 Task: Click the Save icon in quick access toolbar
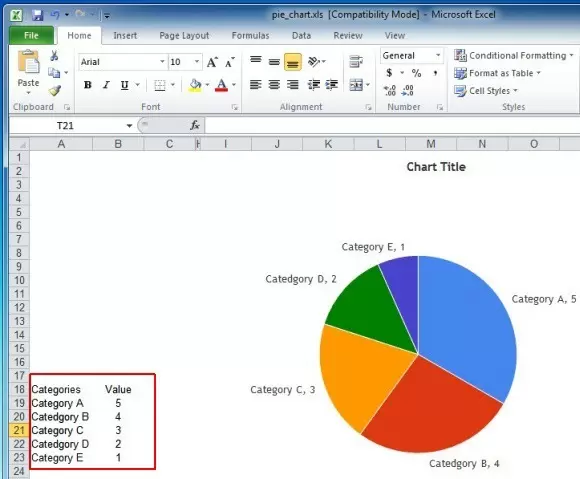coord(37,15)
